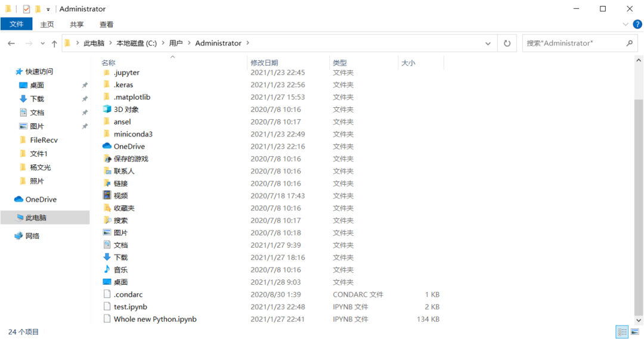
Task: Click the search magnifier icon
Action: [x=629, y=43]
